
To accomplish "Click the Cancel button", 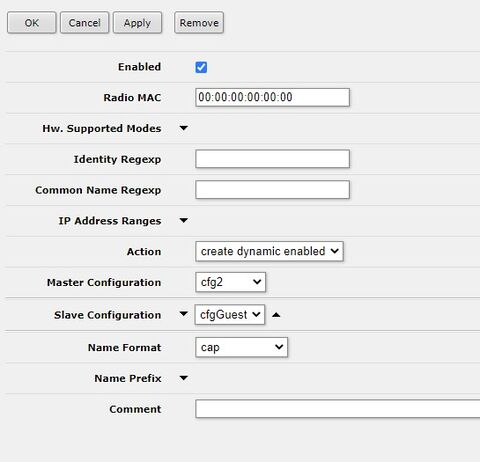I will 84,23.
